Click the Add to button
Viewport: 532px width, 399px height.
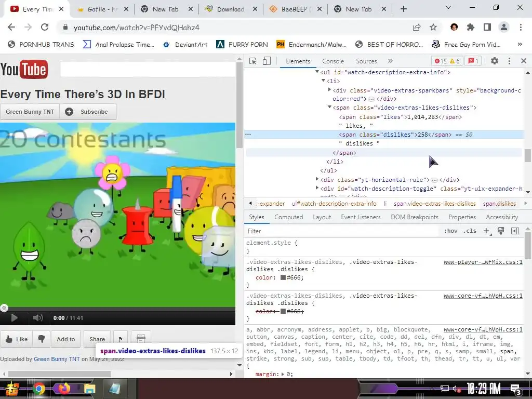coord(66,339)
